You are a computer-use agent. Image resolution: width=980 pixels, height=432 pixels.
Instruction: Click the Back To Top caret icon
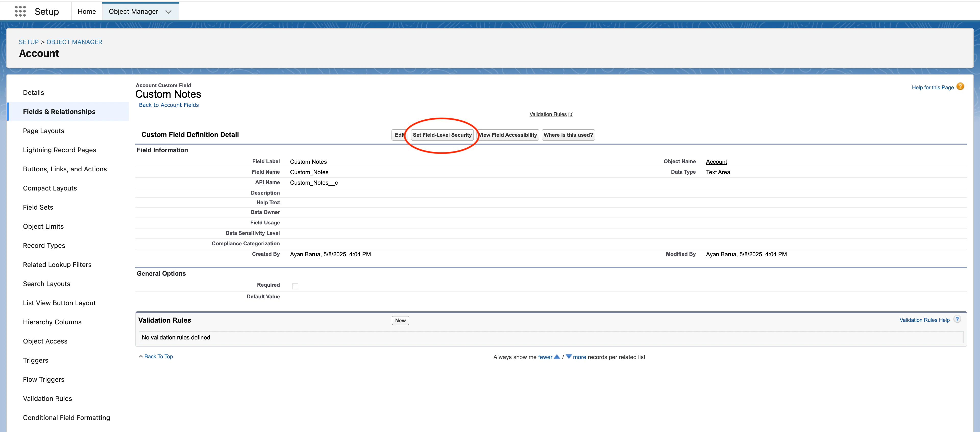pyautogui.click(x=141, y=356)
